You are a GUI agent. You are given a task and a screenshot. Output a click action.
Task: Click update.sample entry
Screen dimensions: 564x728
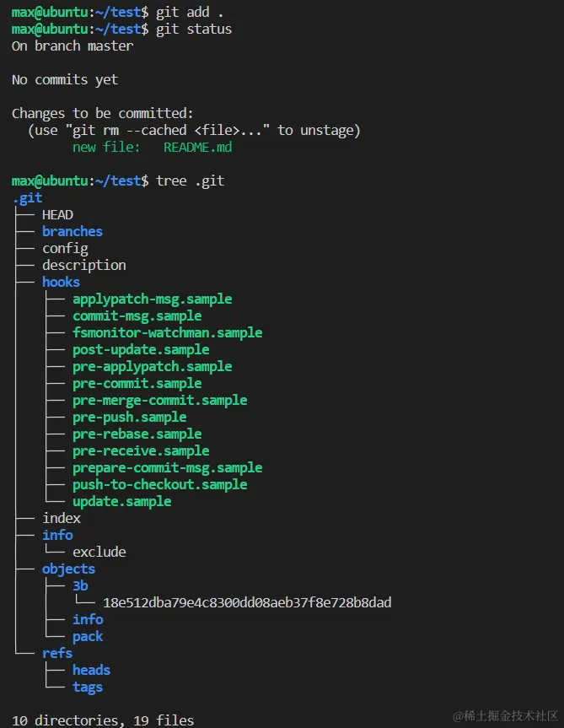[121, 501]
